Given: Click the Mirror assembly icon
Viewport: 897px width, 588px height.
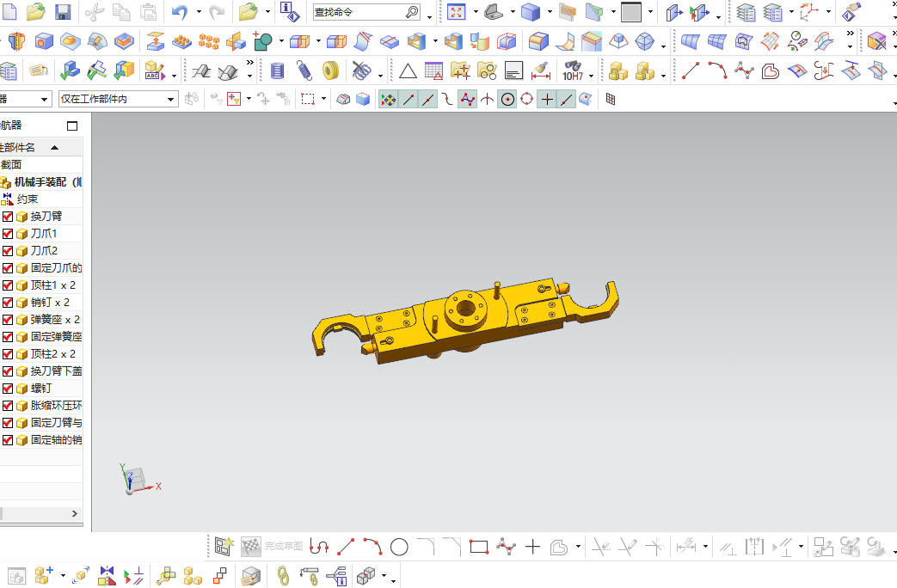Looking at the screenshot, I should [x=107, y=575].
